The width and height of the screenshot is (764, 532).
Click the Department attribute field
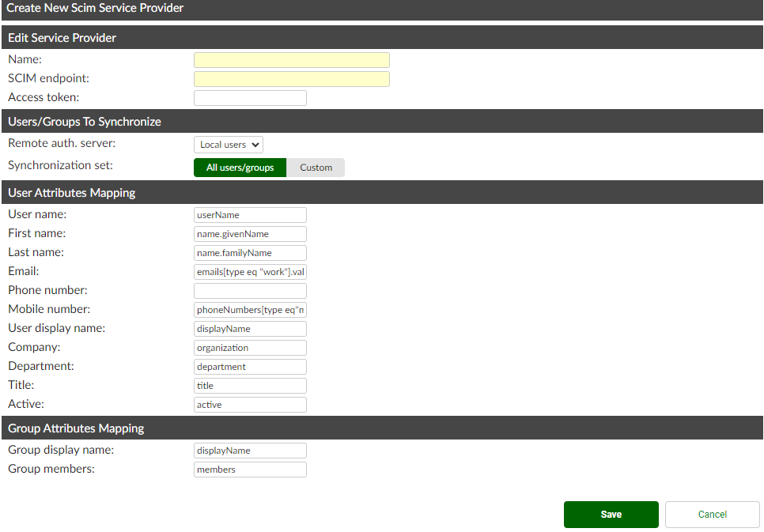click(x=250, y=366)
